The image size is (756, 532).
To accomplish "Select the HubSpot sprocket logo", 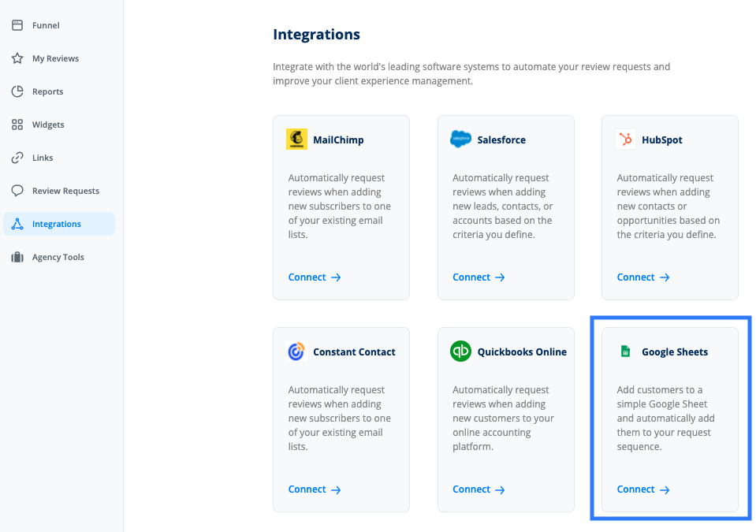I will (624, 138).
